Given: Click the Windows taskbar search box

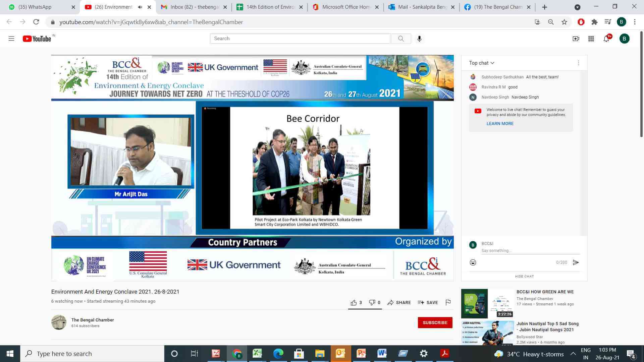Looking at the screenshot, I should (x=92, y=354).
